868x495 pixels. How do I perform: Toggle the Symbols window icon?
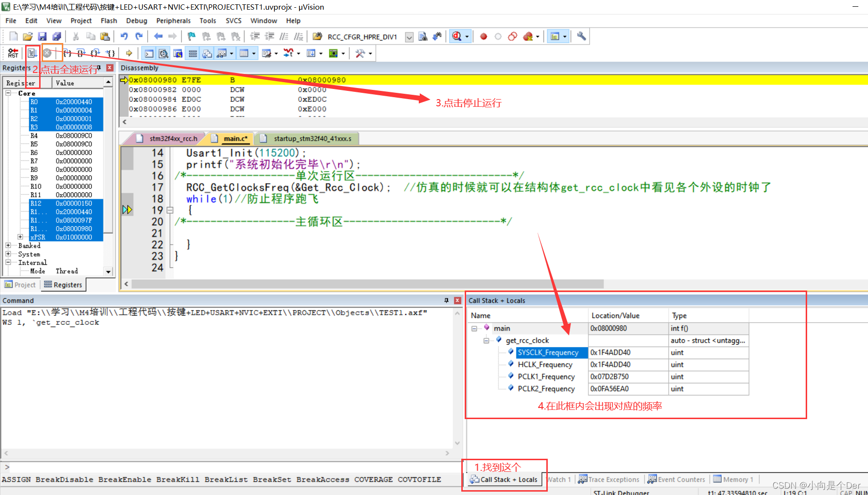pyautogui.click(x=178, y=53)
